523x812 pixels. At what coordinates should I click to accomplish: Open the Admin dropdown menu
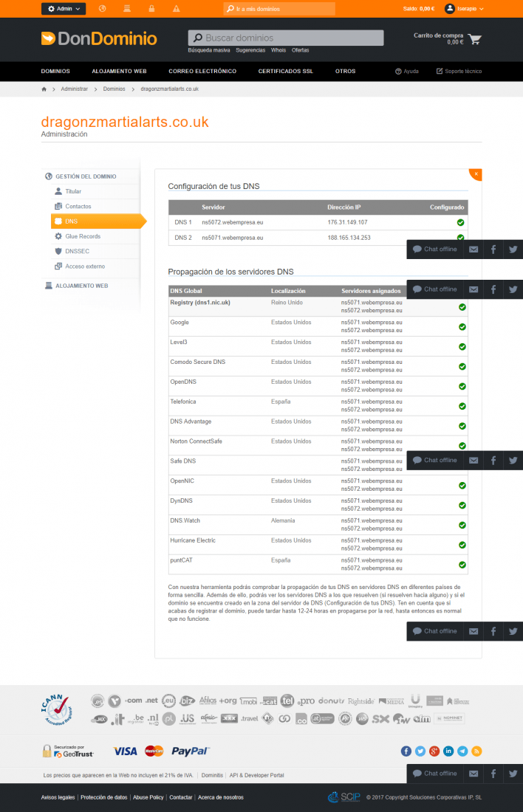point(64,9)
